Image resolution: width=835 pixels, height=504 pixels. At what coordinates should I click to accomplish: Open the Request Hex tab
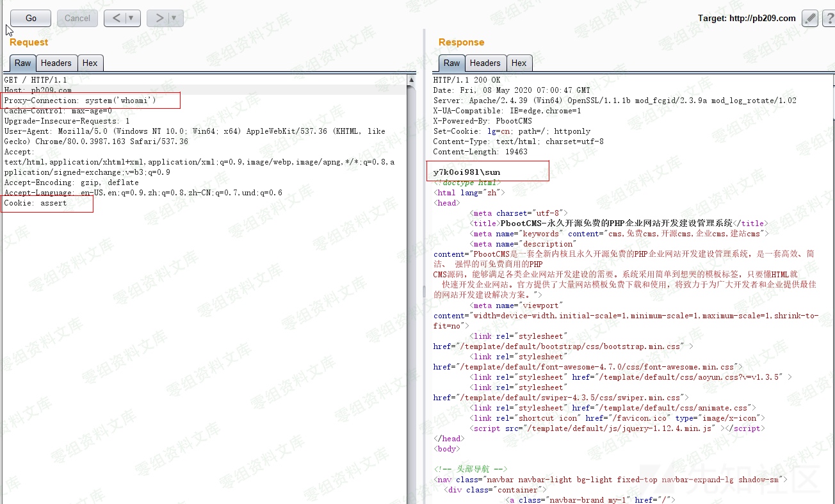[90, 63]
